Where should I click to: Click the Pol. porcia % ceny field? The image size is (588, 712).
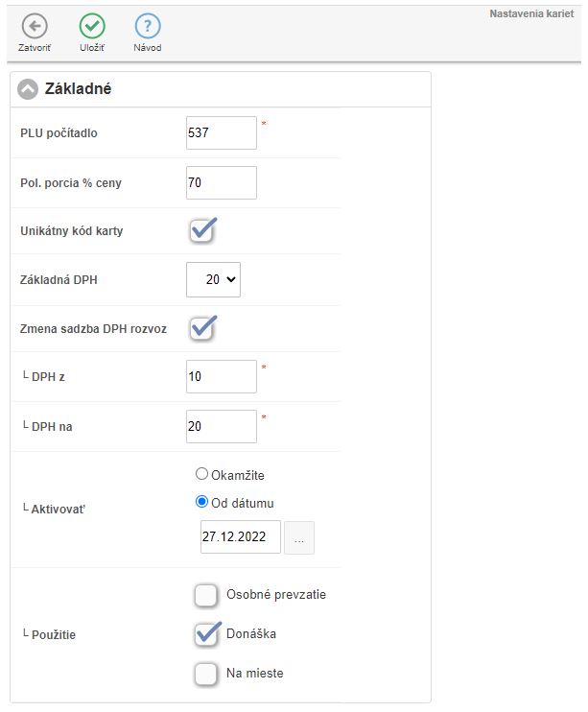(222, 182)
